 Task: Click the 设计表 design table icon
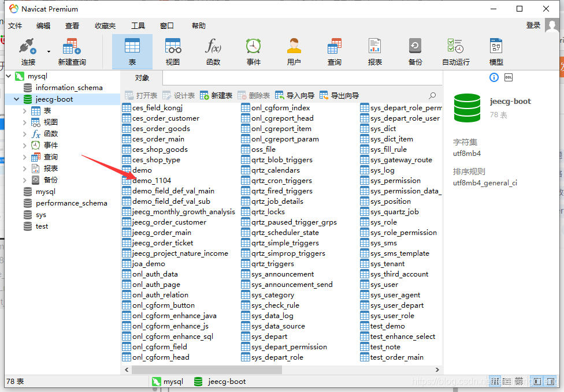[166, 96]
